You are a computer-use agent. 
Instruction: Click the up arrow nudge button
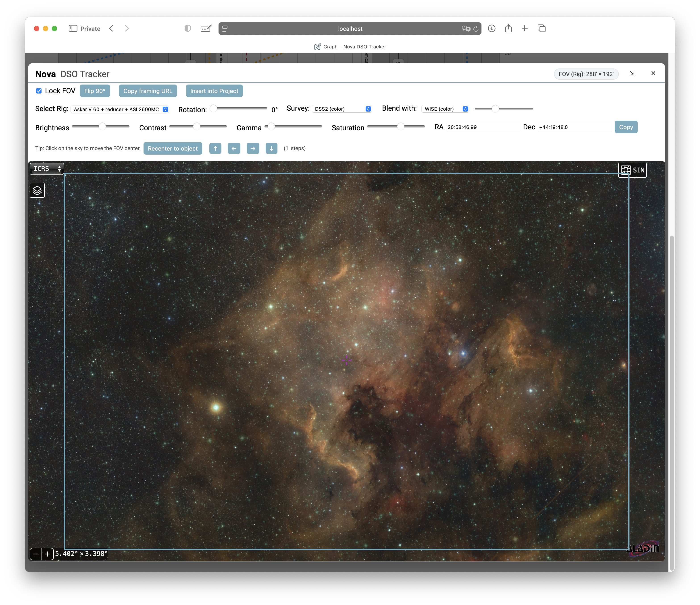tap(215, 149)
